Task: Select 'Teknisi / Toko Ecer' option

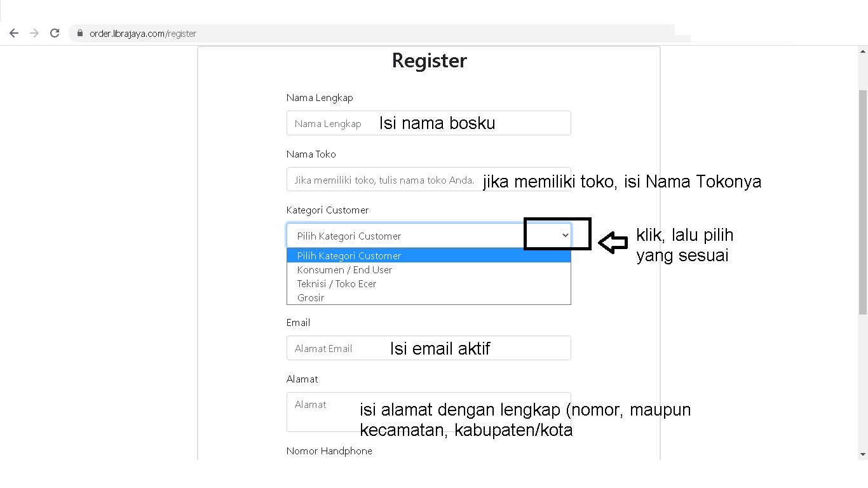Action: click(x=428, y=283)
